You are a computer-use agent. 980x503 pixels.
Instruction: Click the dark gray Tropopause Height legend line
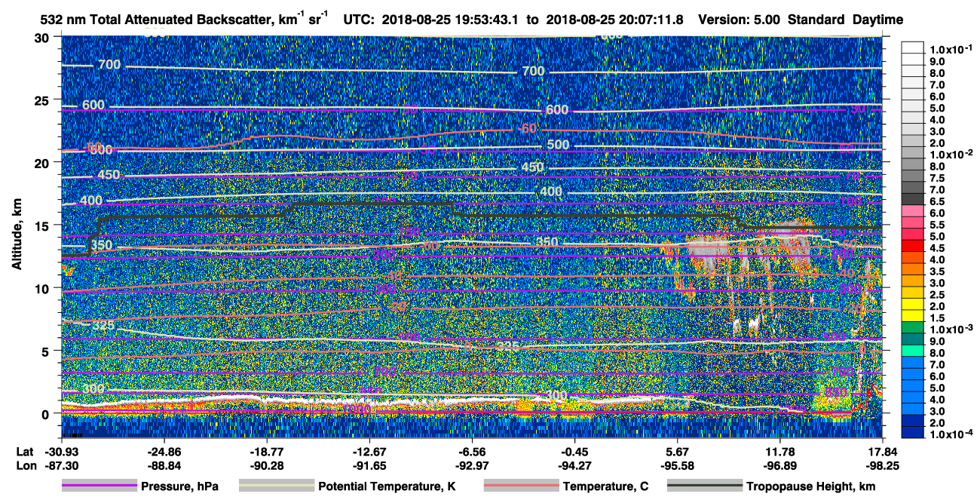(704, 486)
